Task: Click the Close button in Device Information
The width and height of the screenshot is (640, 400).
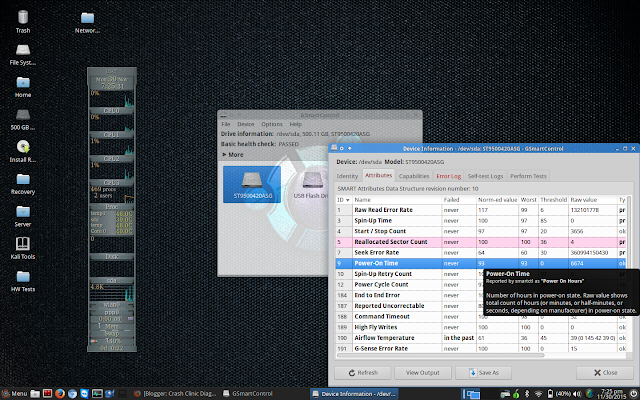Action: click(x=605, y=373)
